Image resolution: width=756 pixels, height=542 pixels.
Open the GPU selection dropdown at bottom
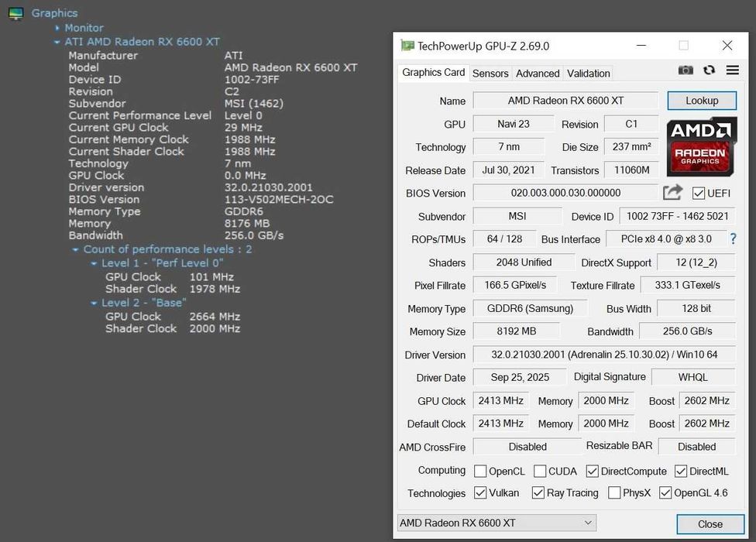497,523
